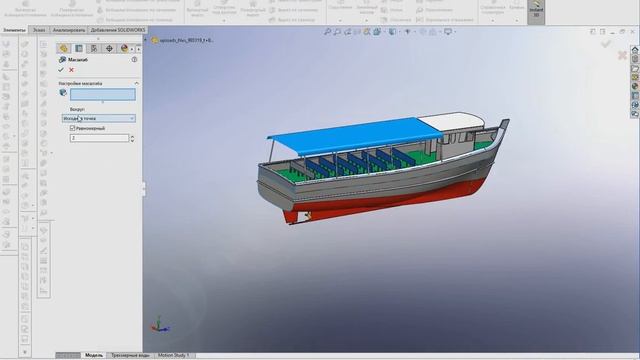The height and width of the screenshot is (360, 640).
Task: Toggle the Равномерный uniform scaling checkbox
Action: click(x=72, y=128)
